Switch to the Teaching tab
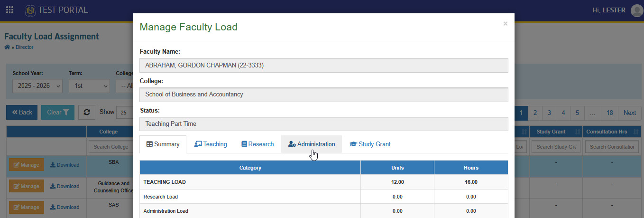 point(211,144)
